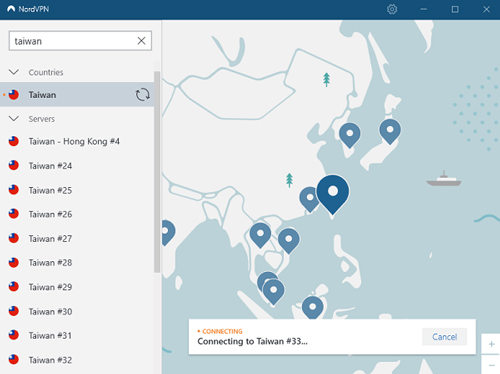Maximize the NordVPN window
The image size is (500, 374).
click(455, 9)
